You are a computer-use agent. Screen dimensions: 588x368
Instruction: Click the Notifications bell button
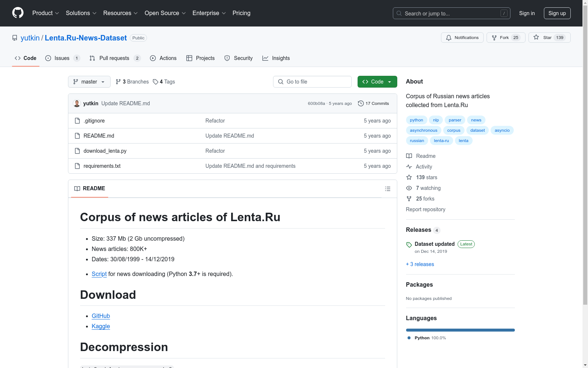(462, 38)
